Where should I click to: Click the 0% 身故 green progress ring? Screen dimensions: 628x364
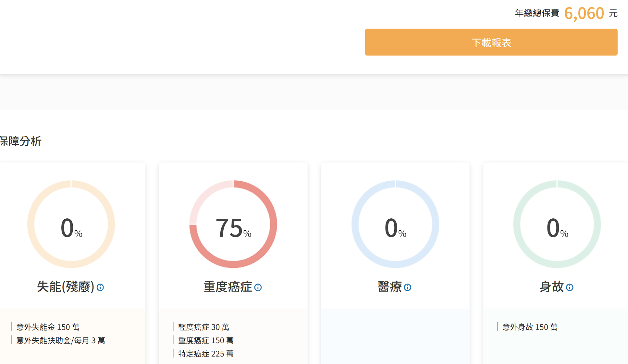(557, 224)
